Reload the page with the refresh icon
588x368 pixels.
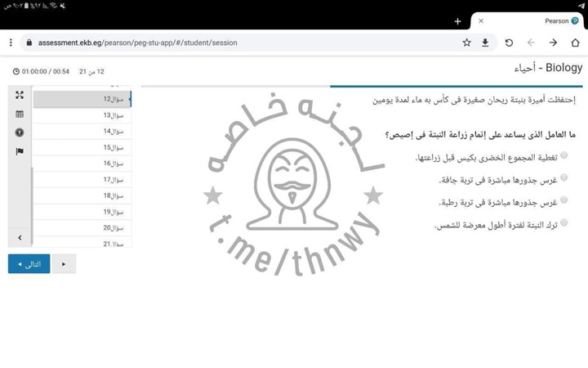(x=509, y=43)
